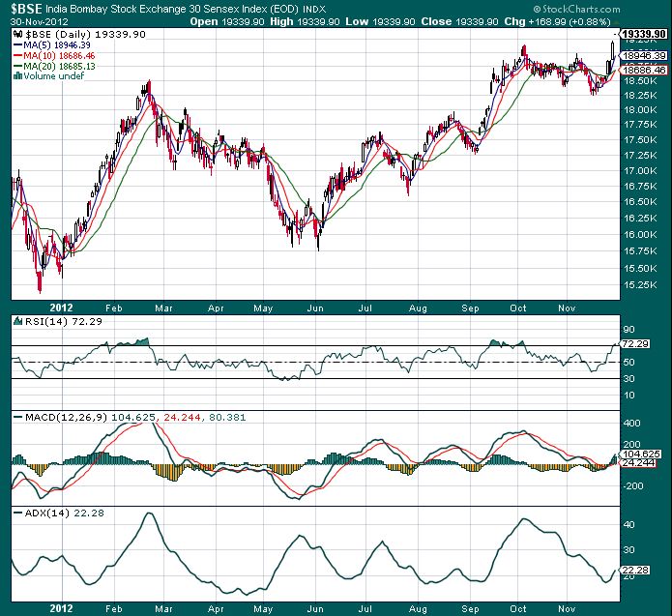Click the ADX(14) 22.28 indicator title
Screen dimensions: 672x616
coord(64,513)
